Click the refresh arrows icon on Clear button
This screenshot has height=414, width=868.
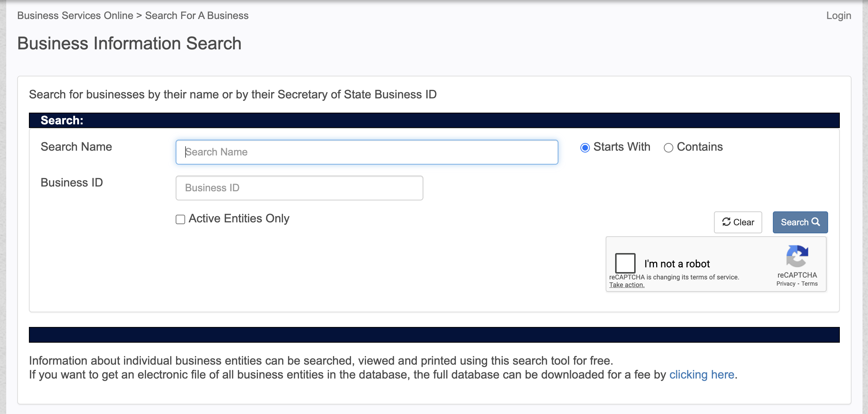[726, 222]
